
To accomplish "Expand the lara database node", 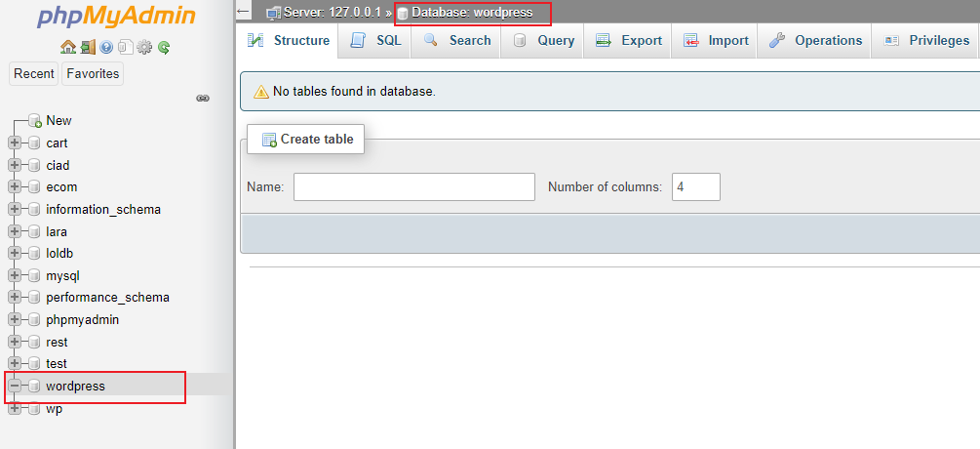I will [x=14, y=232].
